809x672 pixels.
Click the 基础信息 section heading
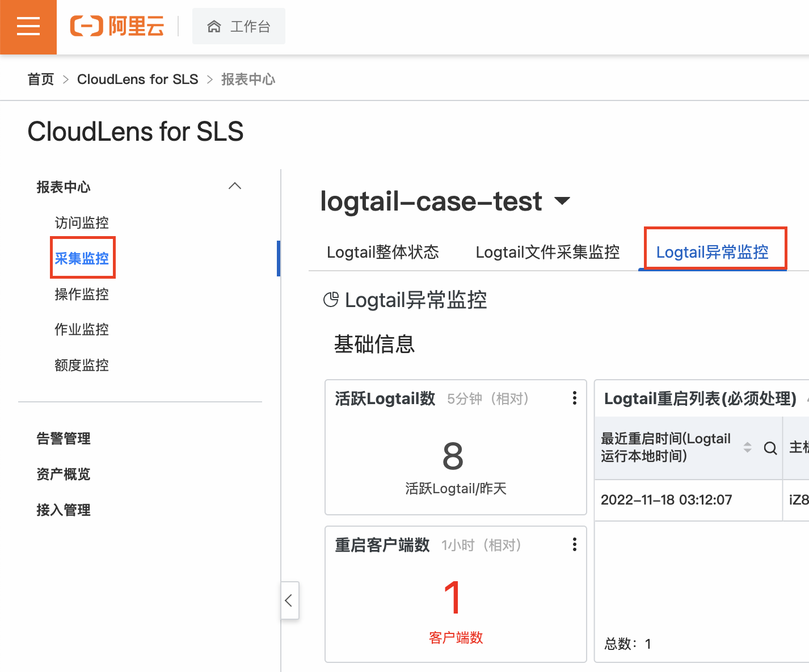click(x=374, y=344)
